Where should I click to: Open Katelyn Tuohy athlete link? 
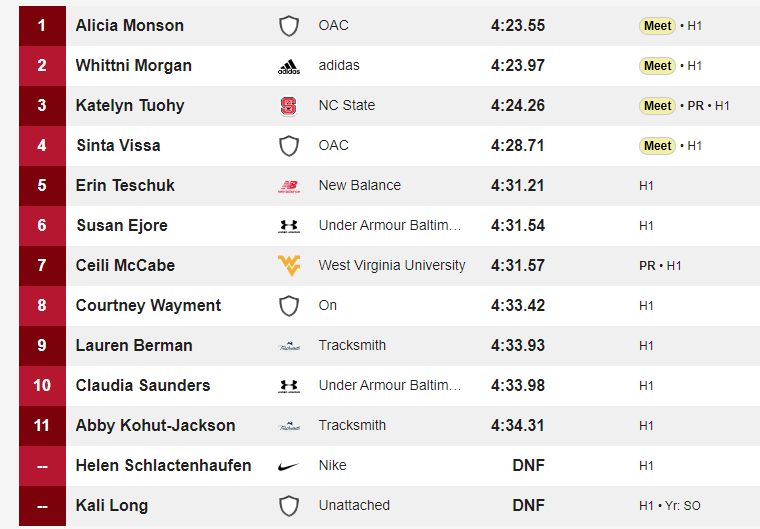pyautogui.click(x=130, y=106)
